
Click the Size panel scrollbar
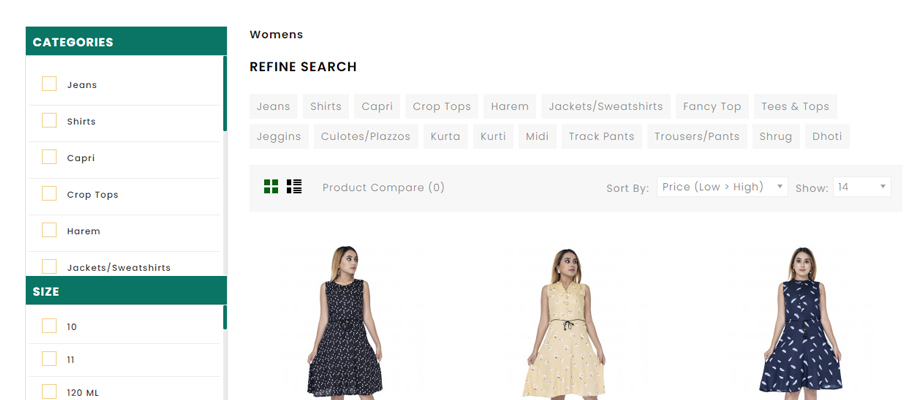(x=225, y=317)
